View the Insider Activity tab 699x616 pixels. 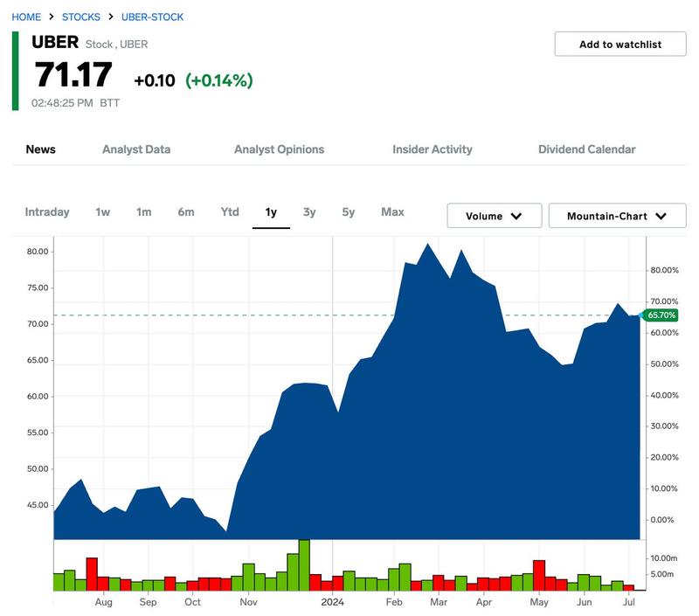[432, 149]
